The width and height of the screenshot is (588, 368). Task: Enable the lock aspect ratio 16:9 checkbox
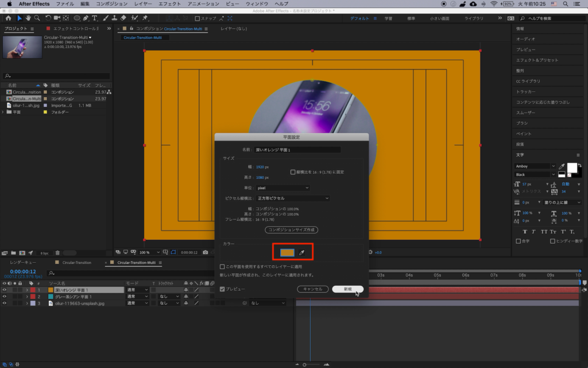(293, 172)
